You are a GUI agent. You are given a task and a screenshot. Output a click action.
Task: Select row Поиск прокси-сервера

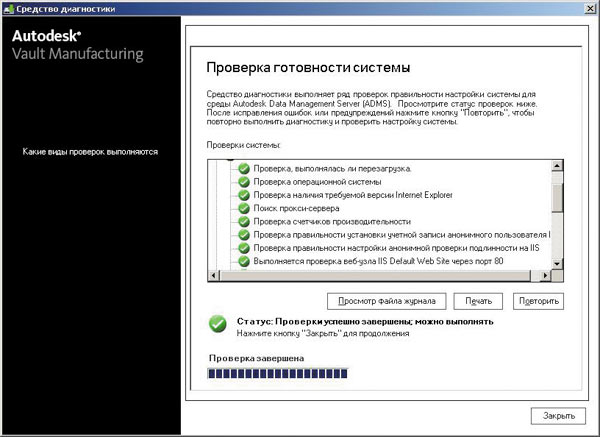pos(296,208)
